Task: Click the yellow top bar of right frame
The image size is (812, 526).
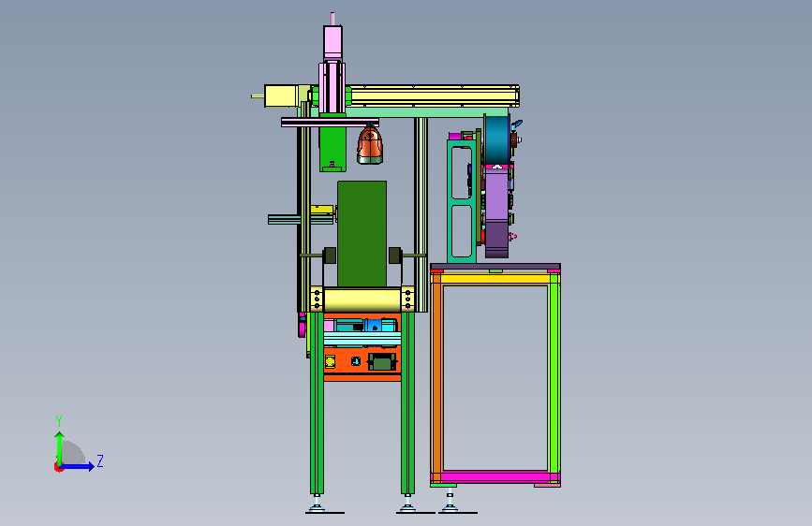Action: coord(495,279)
